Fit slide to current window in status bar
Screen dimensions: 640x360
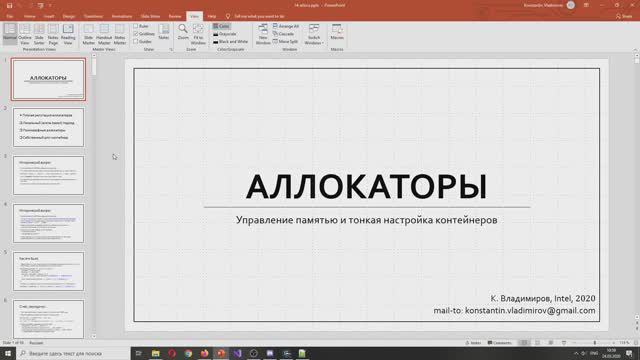(636, 343)
